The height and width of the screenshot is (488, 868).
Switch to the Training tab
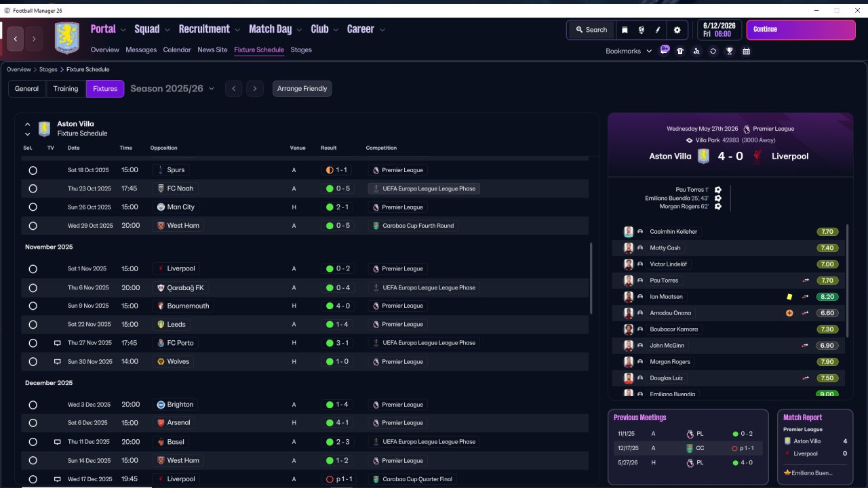tap(66, 89)
